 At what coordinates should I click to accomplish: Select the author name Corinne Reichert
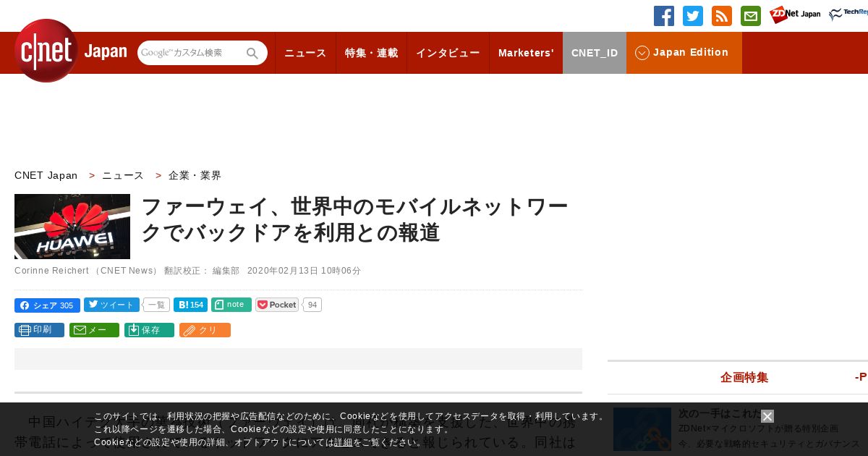[50, 271]
